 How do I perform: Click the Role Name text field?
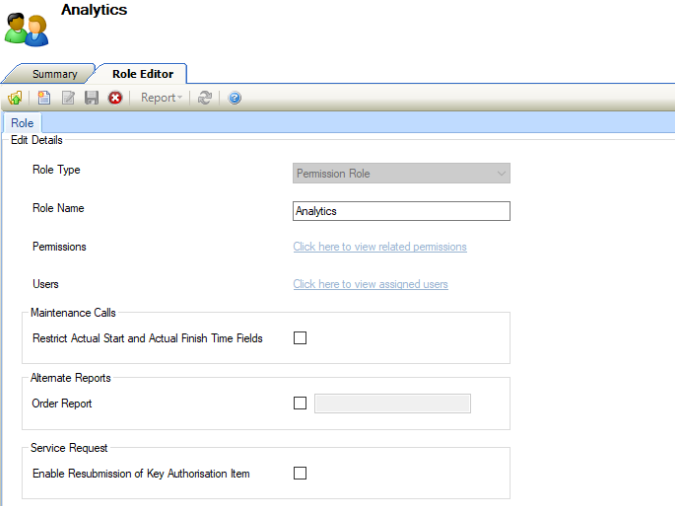[x=402, y=211]
